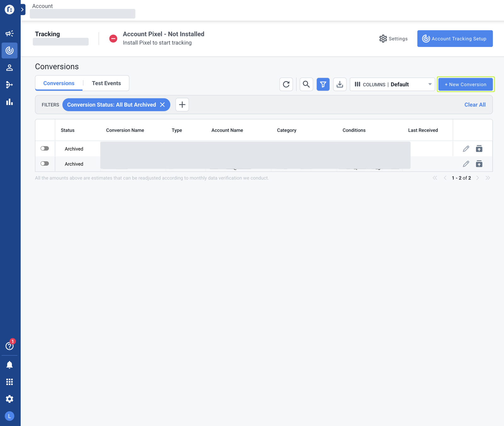The width and height of the screenshot is (504, 426).
Task: Open the table search icon
Action: tap(306, 84)
